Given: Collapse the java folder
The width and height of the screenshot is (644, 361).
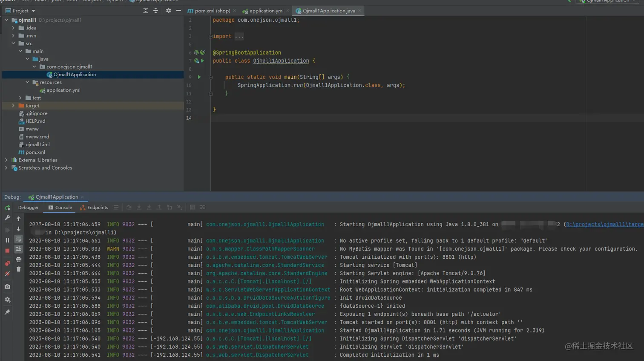Looking at the screenshot, I should (27, 59).
